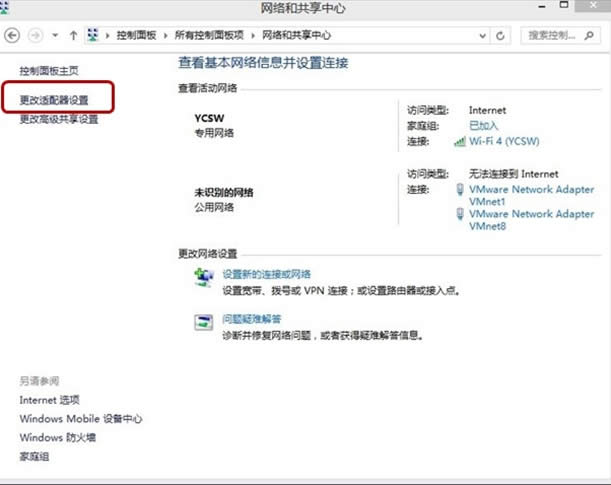Click the 已加入 homegroup link

[484, 126]
